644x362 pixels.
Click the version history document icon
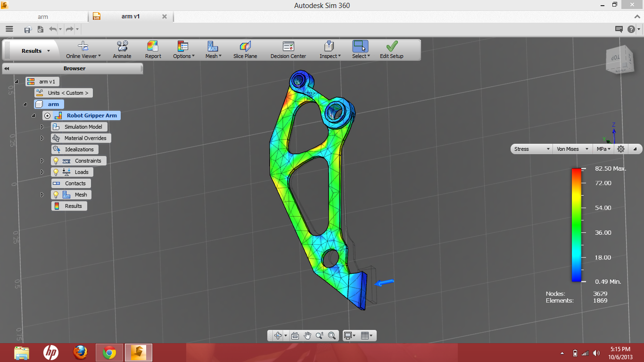click(x=40, y=29)
